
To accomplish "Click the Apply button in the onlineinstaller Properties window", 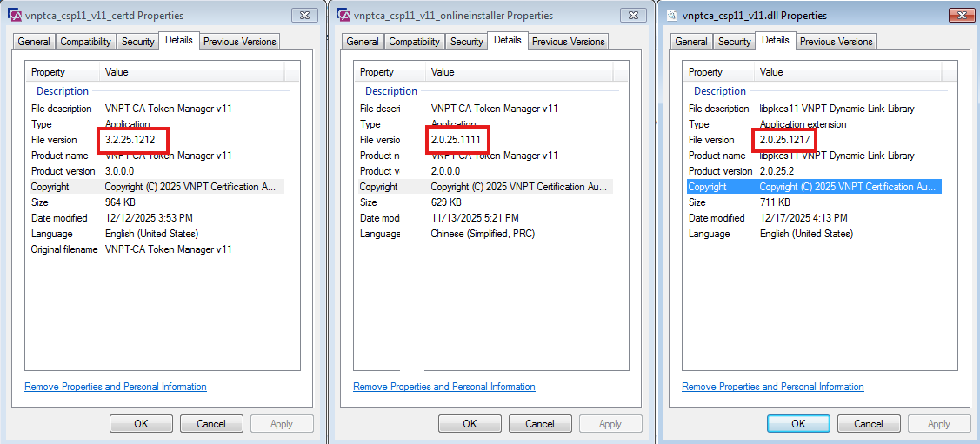I will pos(610,423).
